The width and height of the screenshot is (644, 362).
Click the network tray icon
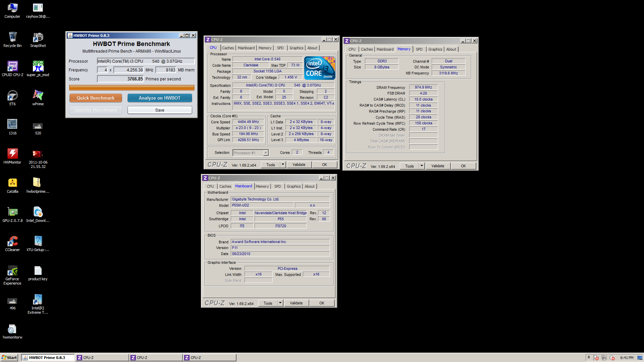pyautogui.click(x=604, y=358)
